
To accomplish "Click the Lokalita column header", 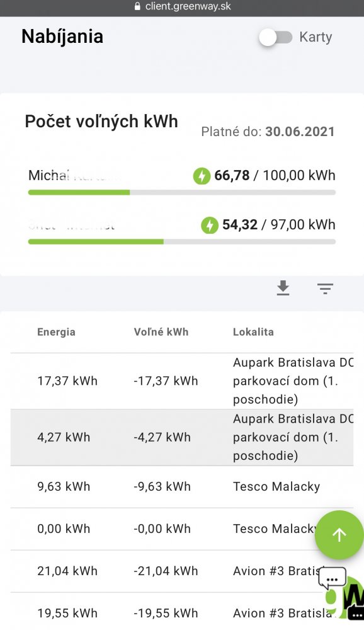I will click(x=253, y=332).
